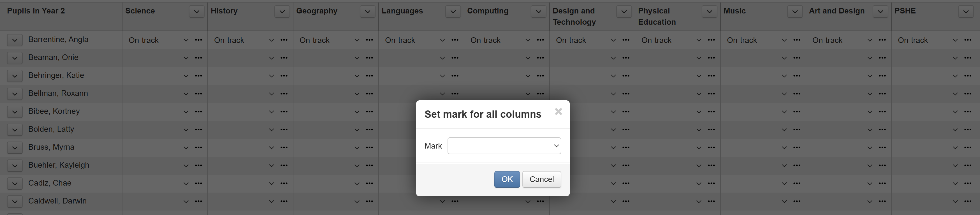Expand the row menu for Beaman, Onie
The height and width of the screenshot is (215, 980).
tap(15, 58)
